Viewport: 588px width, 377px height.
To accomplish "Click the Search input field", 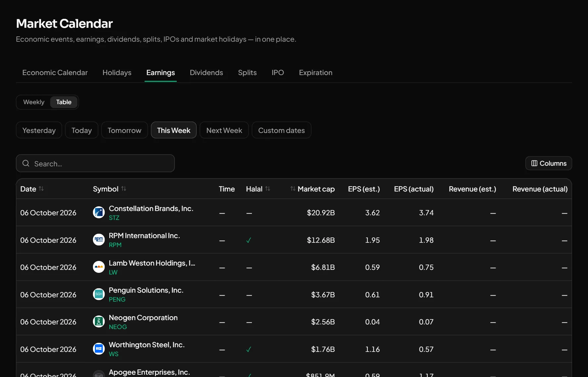I will [x=95, y=163].
